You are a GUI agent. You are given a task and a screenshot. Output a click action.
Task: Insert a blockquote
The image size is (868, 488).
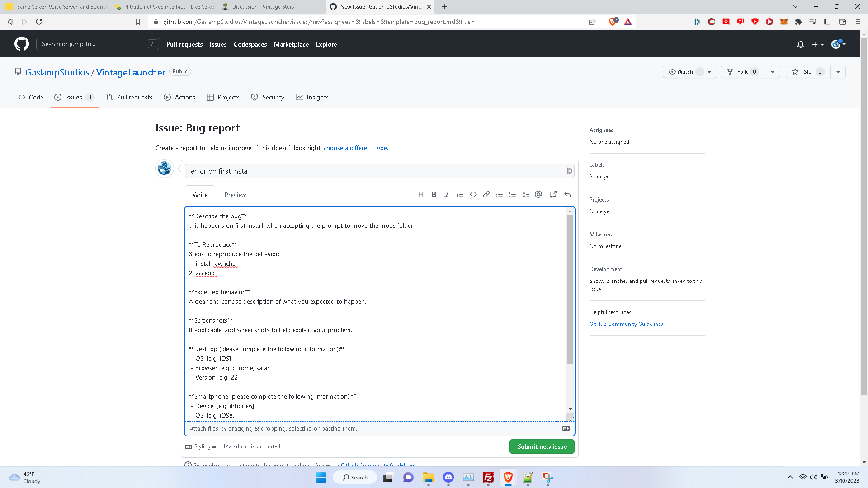point(460,194)
